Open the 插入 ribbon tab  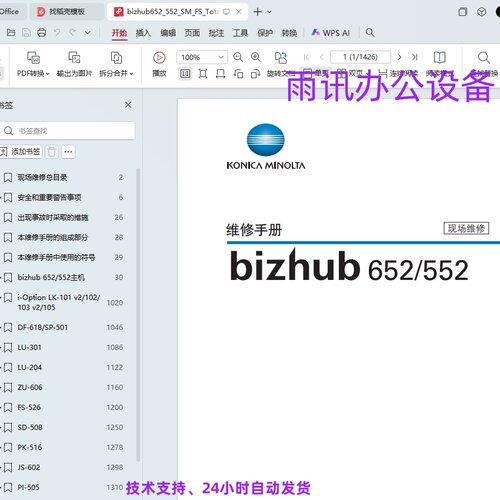pyautogui.click(x=143, y=33)
